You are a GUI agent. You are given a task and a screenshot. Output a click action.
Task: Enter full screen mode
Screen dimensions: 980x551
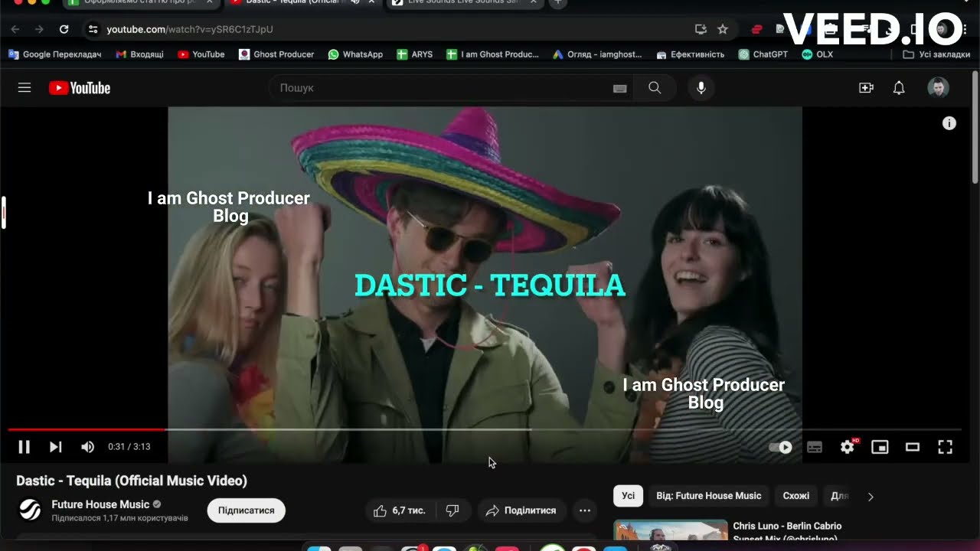(945, 447)
